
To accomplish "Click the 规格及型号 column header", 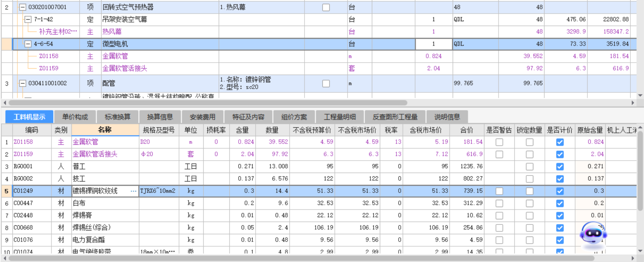I will [159, 130].
